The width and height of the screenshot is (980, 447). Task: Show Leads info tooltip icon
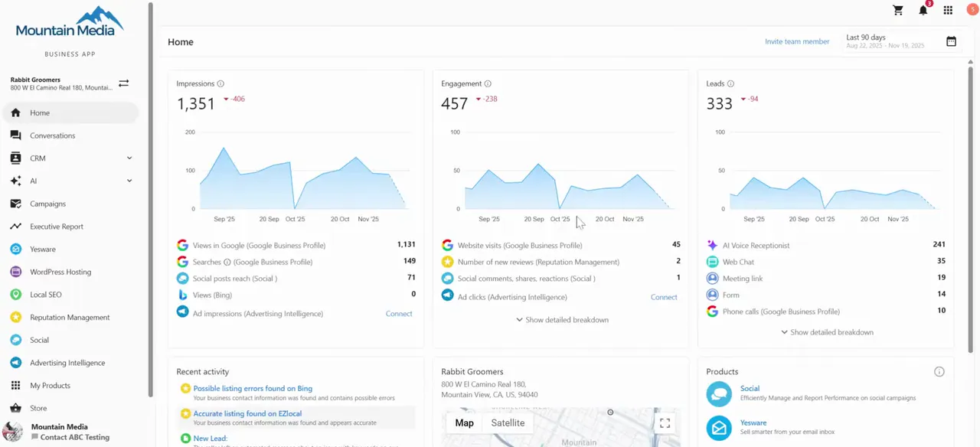click(x=730, y=83)
